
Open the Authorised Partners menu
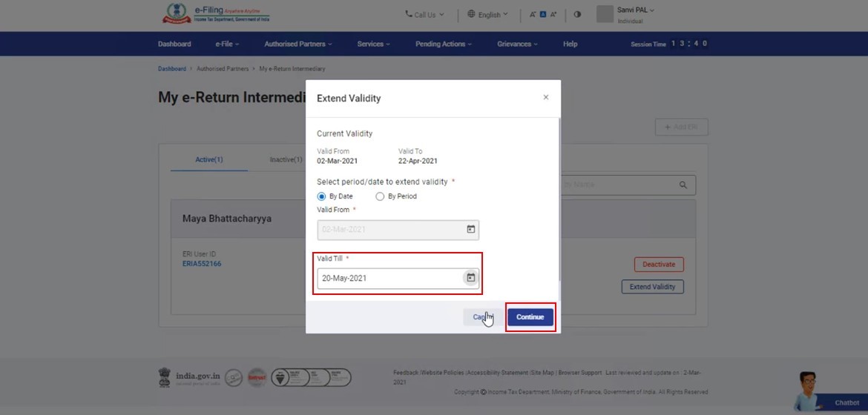[297, 44]
